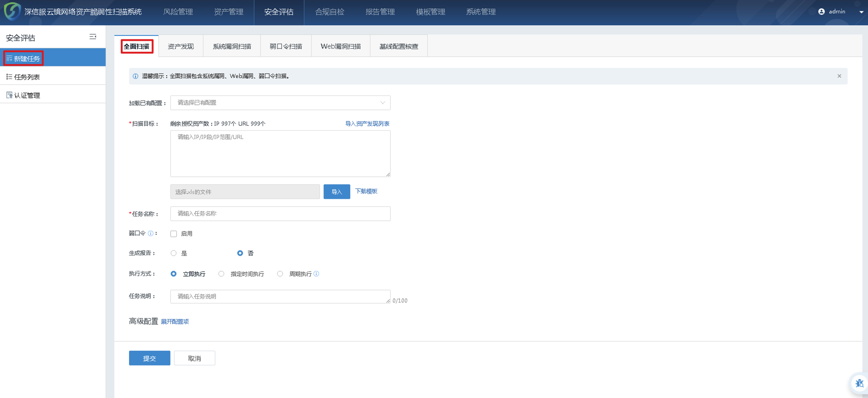This screenshot has height=398, width=868.
Task: Click the 高级配置 heading text
Action: 143,321
